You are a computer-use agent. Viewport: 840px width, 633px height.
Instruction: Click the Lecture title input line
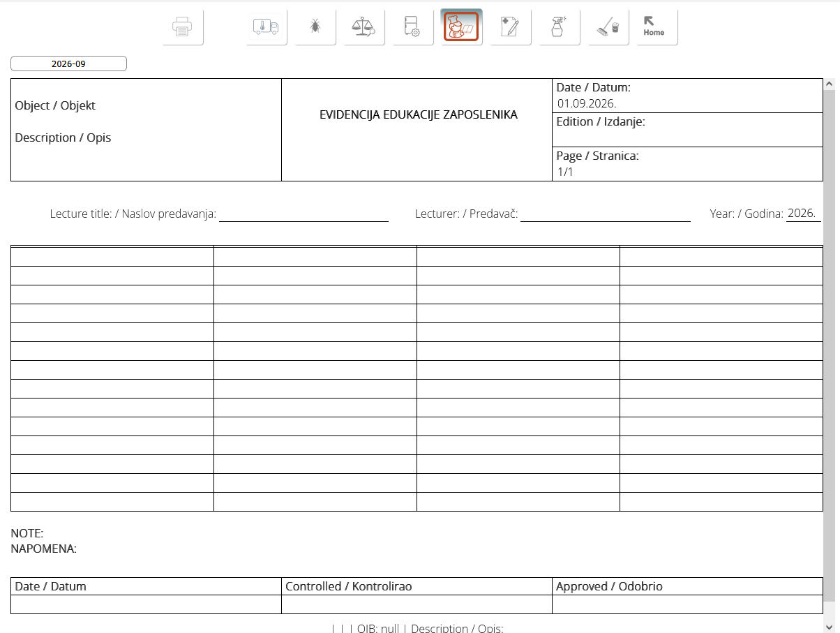(x=303, y=214)
